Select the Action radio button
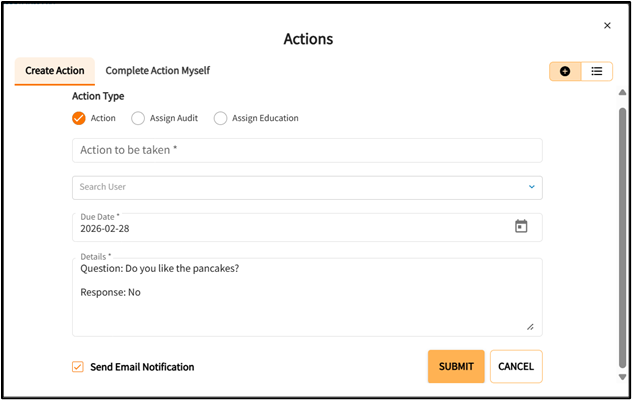This screenshot has height=400, width=632. click(79, 118)
